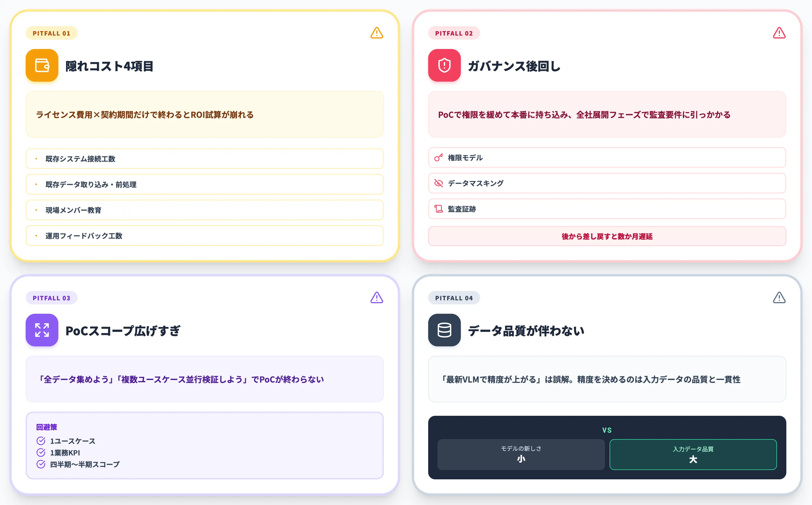
Task: Click the 権限モデル label
Action: pyautogui.click(x=465, y=158)
